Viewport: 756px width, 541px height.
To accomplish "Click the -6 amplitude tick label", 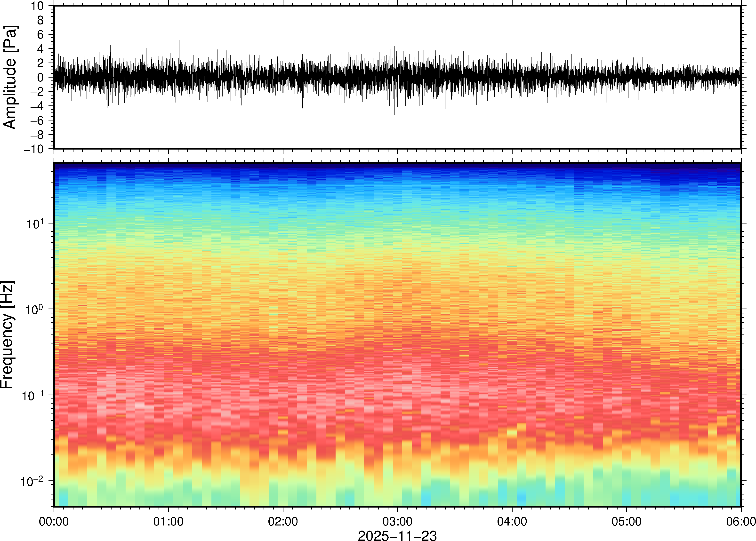I will point(37,120).
